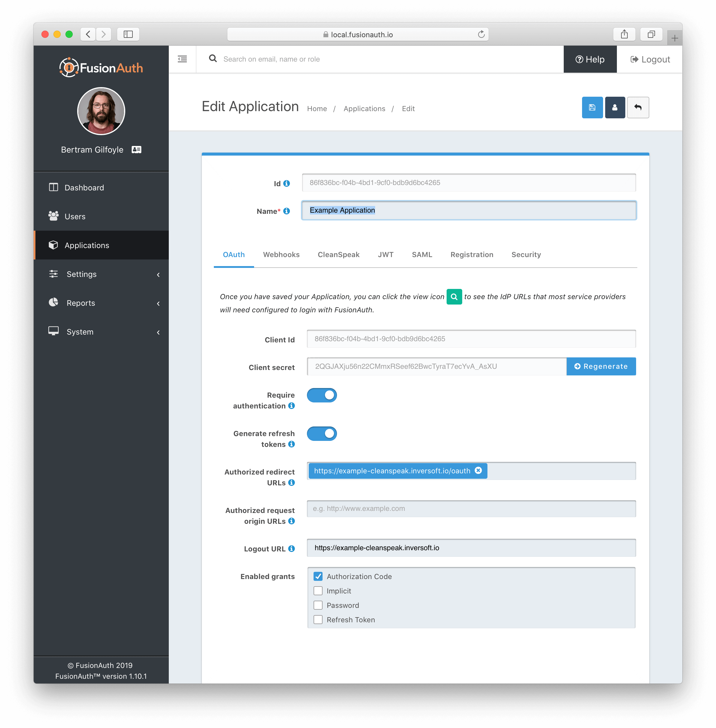
Task: Click the Users group icon in sidebar
Action: click(x=53, y=216)
